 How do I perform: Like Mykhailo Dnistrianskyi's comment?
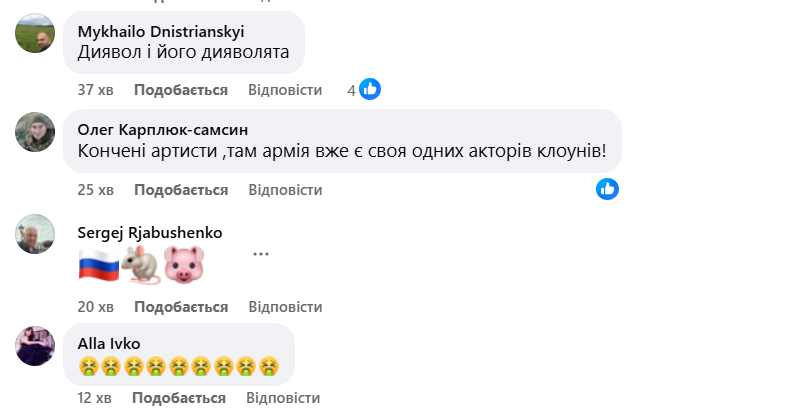181,90
